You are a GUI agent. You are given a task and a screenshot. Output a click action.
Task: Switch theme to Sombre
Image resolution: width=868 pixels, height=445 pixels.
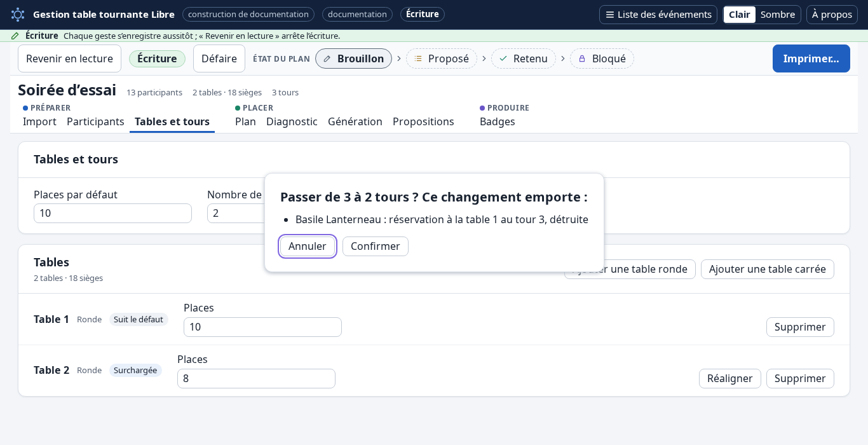coord(778,15)
